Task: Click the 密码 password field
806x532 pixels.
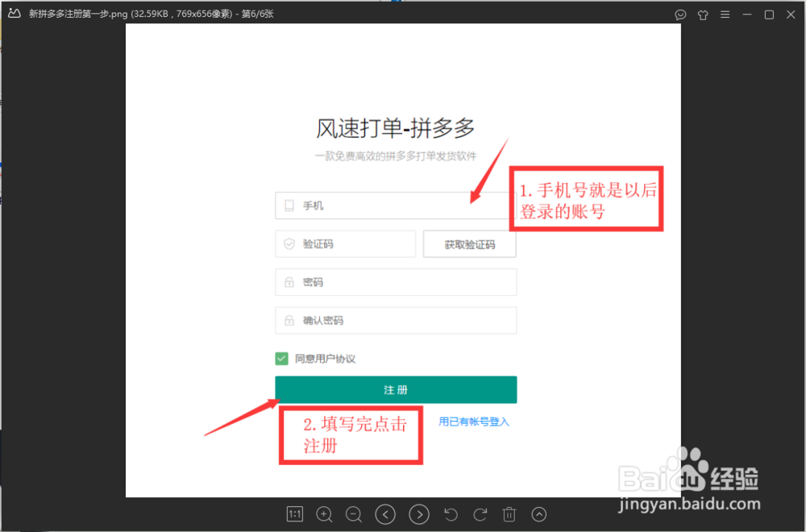Action: tap(396, 282)
